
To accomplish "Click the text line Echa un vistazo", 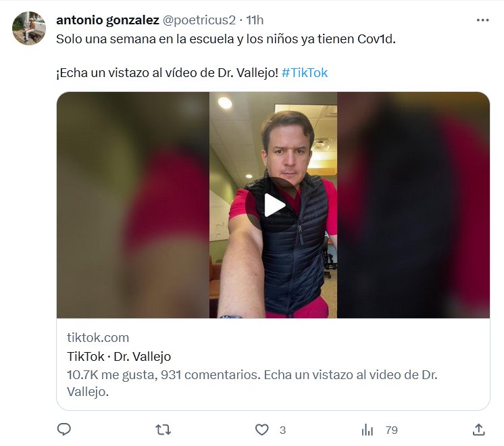I will coord(166,72).
